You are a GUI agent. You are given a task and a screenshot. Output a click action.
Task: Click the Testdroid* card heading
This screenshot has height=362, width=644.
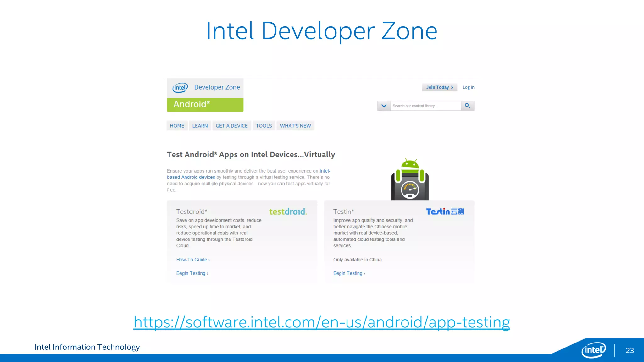(192, 212)
